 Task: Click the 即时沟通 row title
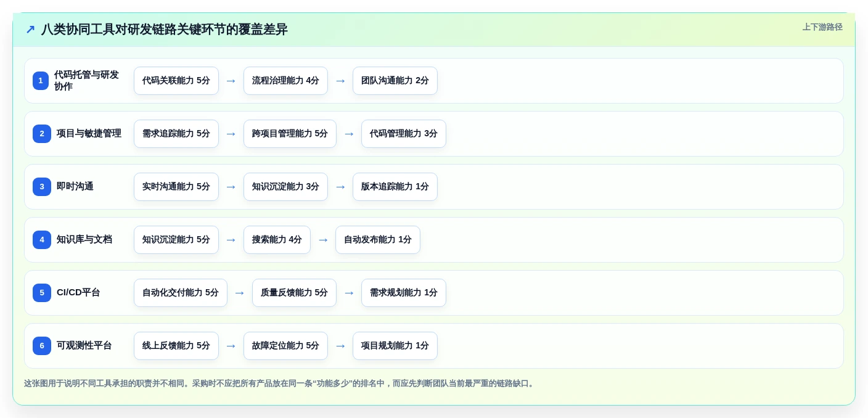pos(75,187)
